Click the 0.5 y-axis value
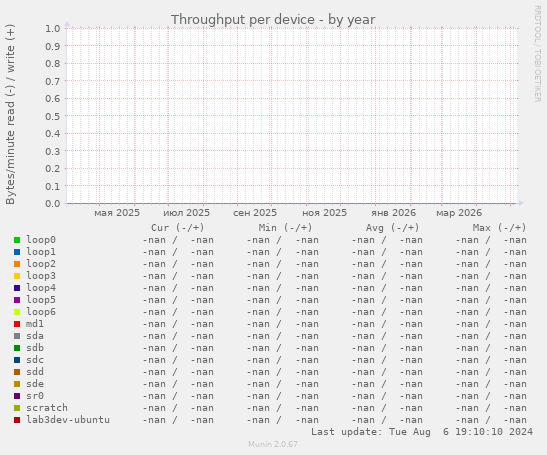The height and width of the screenshot is (455, 547). click(53, 116)
